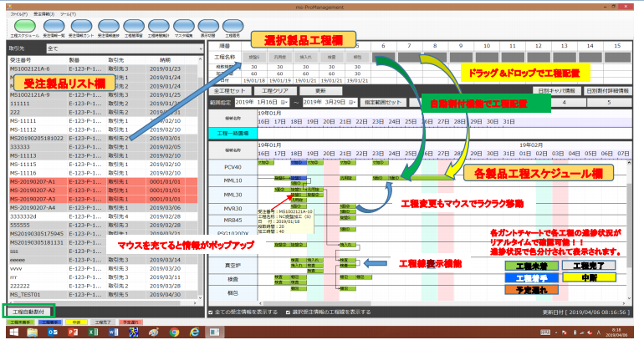
Task: Select order row 222222
Action: 103,286
